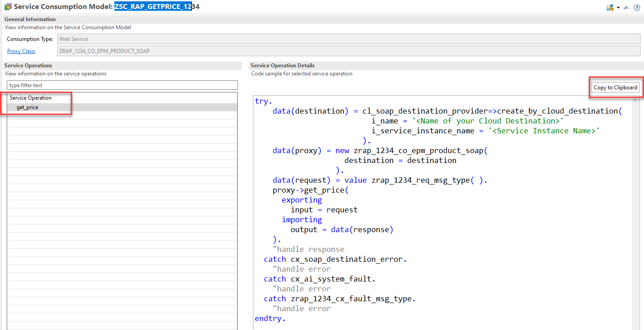This screenshot has height=330, width=644.
Task: Click 'catch cx_soap_destination_error.' line
Action: (x=335, y=260)
